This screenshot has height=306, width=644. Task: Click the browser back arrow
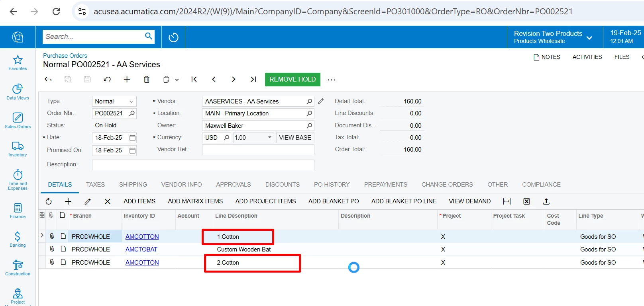pos(13,12)
